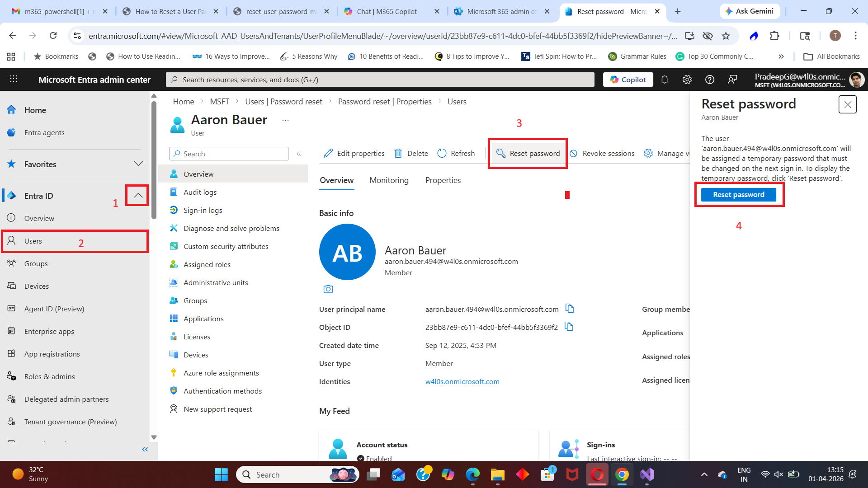Screen dimensions: 868x488
Task: Click the camera icon under profile photo
Action: (x=328, y=289)
